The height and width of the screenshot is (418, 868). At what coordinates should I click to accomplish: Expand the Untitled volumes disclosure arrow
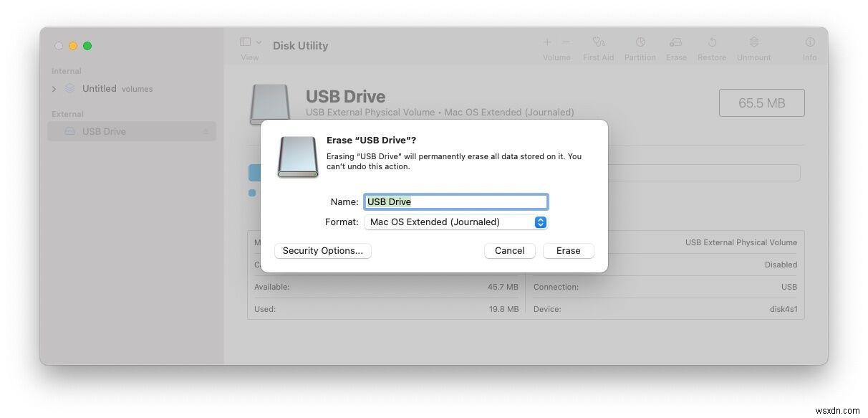pyautogui.click(x=54, y=89)
